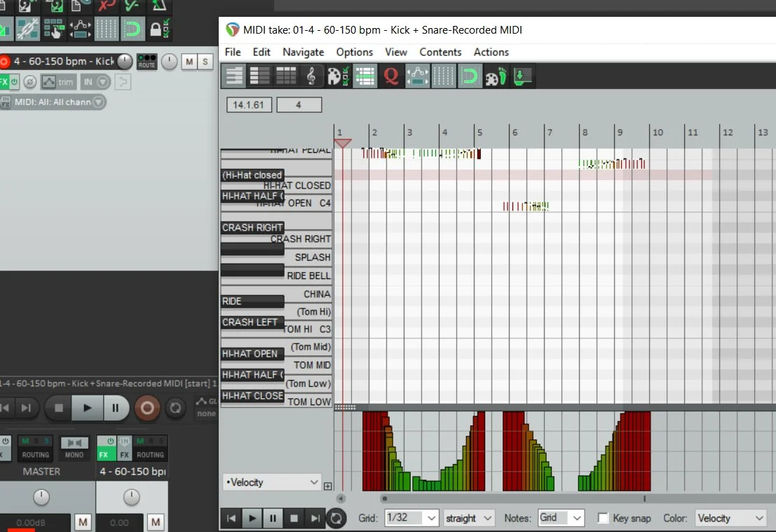The width and height of the screenshot is (776, 532).
Task: Open the Color Velocity dropdown
Action: [x=731, y=518]
